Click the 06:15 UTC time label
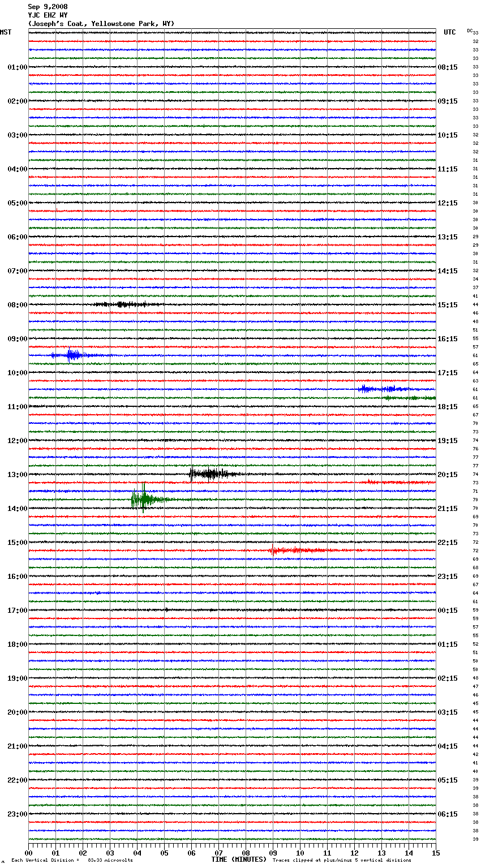481x868 pixels. (x=448, y=814)
